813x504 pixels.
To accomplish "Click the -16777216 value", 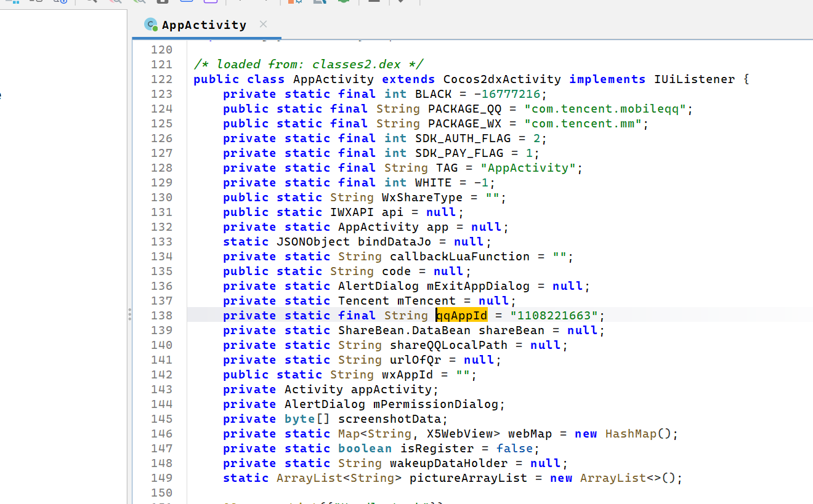I will pyautogui.click(x=507, y=94).
